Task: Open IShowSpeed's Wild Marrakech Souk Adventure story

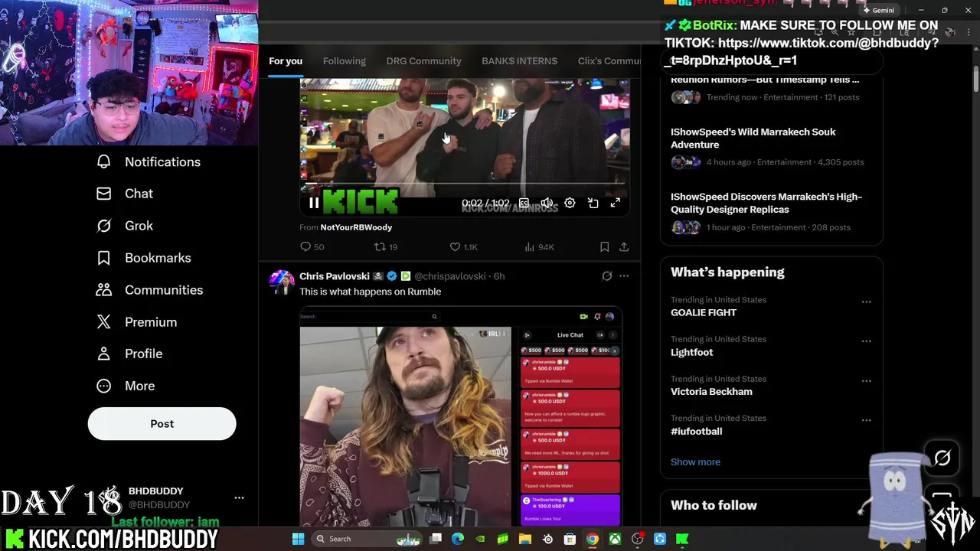Action: (x=771, y=147)
